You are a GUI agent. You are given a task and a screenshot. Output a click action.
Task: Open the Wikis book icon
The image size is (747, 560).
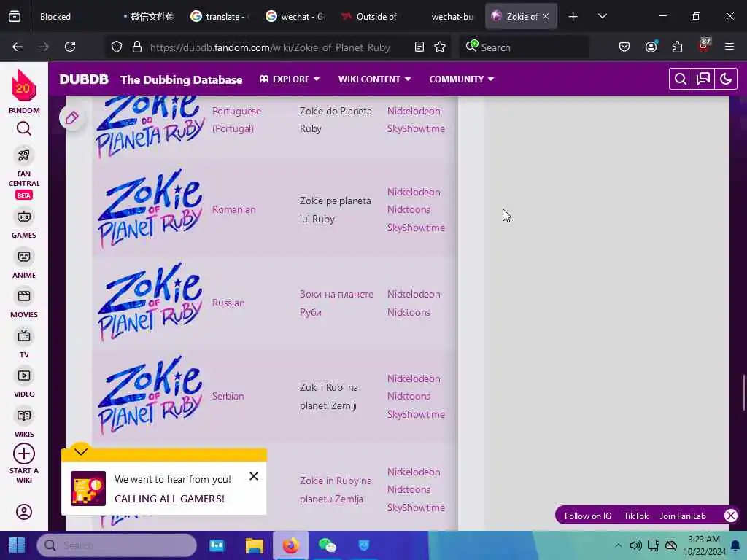point(24,416)
